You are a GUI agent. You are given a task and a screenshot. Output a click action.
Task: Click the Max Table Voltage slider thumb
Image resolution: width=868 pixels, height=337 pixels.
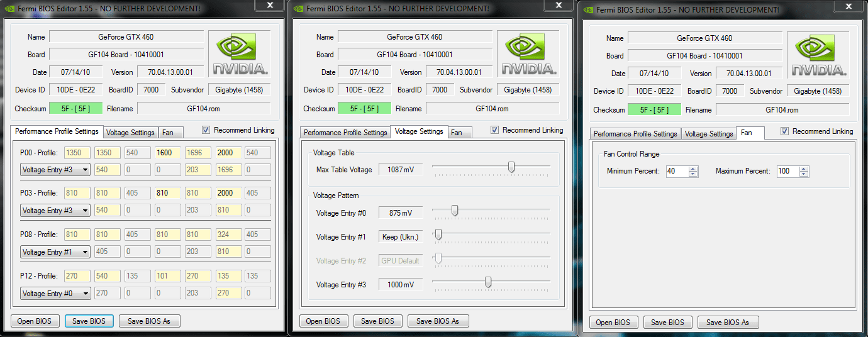pyautogui.click(x=511, y=167)
